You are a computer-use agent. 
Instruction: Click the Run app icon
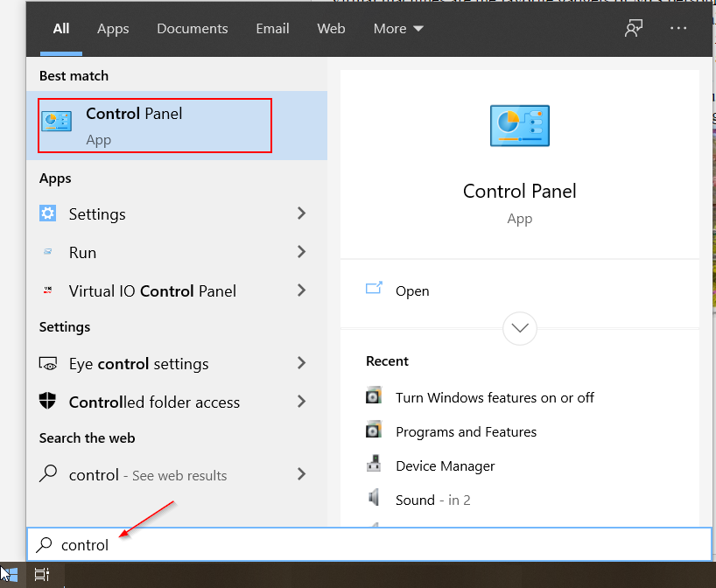pos(47,251)
